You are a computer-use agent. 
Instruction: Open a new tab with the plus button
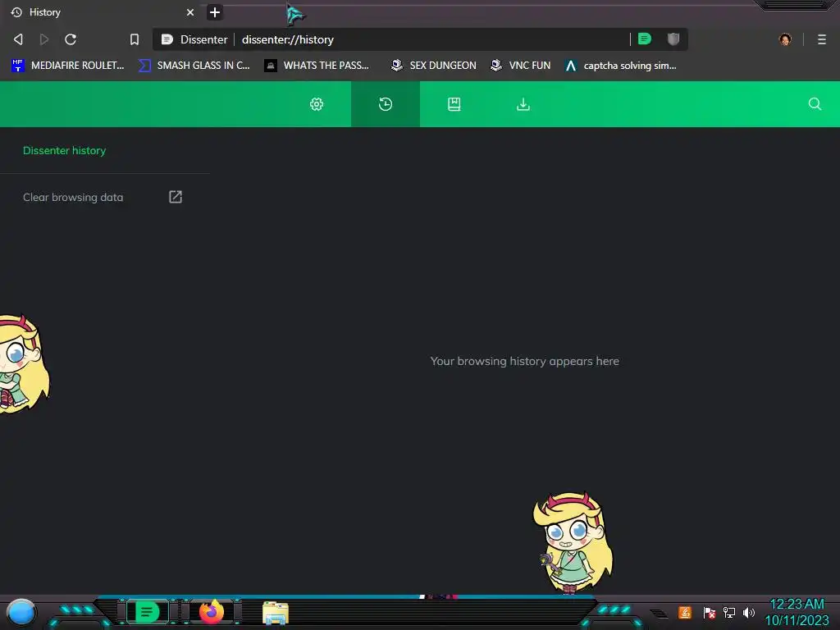[215, 12]
